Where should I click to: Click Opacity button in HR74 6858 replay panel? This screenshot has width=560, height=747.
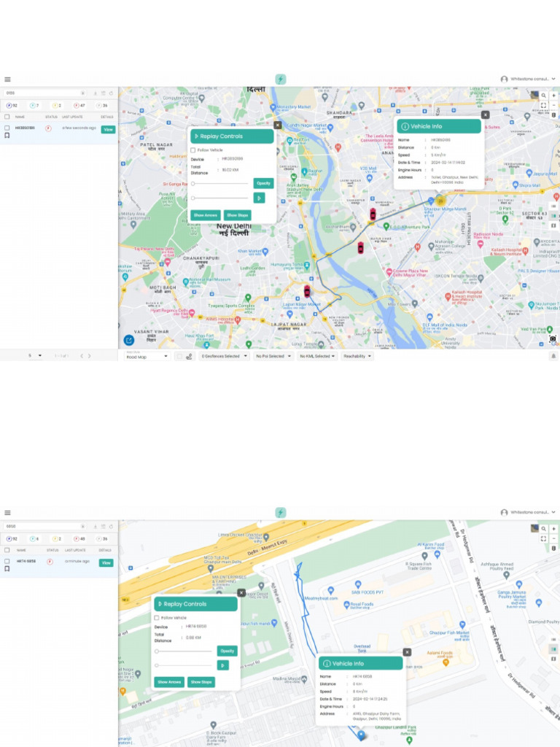(x=227, y=651)
